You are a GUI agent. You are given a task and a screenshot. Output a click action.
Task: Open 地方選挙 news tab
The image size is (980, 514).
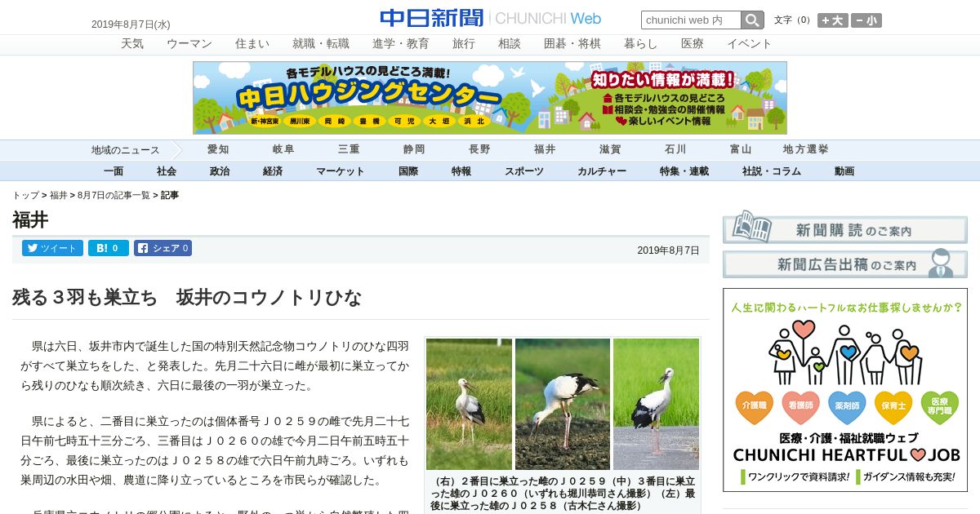806,149
